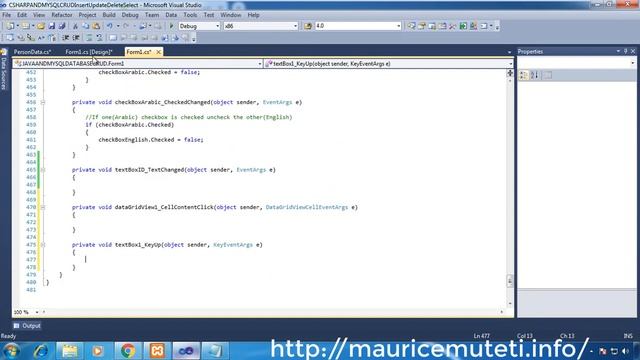The width and height of the screenshot is (640, 360).
Task: Open the XAMPP icon in the taskbar
Action: 157,351
